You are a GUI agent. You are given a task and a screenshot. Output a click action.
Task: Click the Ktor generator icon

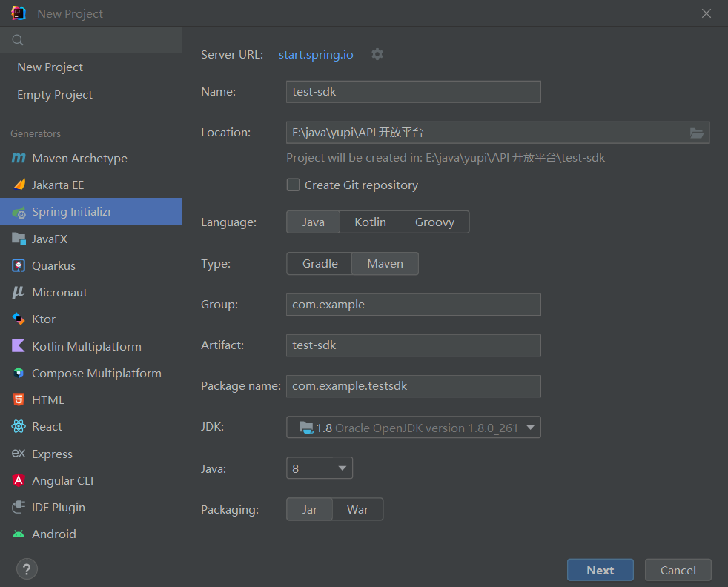click(19, 319)
